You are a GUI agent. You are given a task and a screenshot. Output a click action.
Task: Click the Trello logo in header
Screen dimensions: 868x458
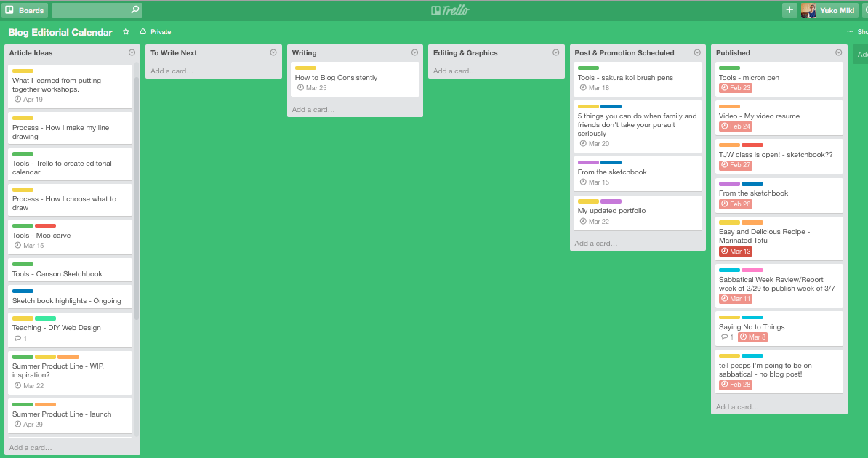pos(449,10)
